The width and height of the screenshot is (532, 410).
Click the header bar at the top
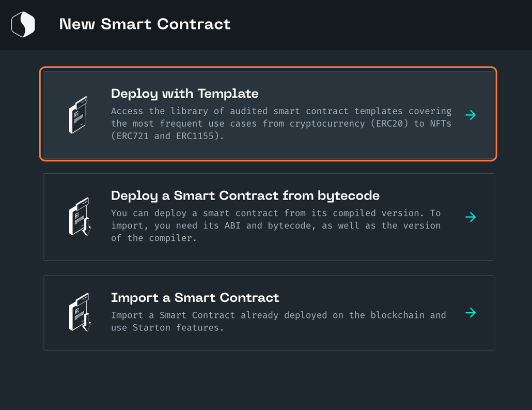point(362,24)
